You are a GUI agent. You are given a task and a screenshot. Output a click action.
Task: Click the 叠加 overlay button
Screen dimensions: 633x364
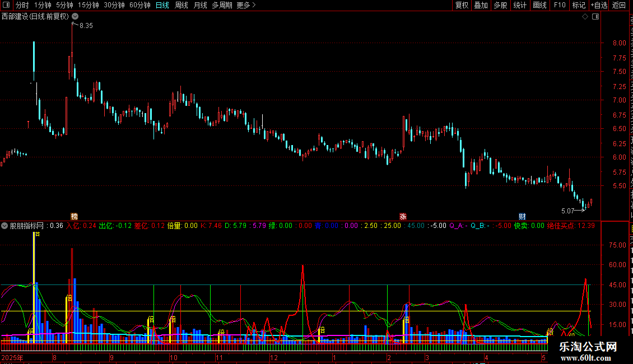[481, 5]
